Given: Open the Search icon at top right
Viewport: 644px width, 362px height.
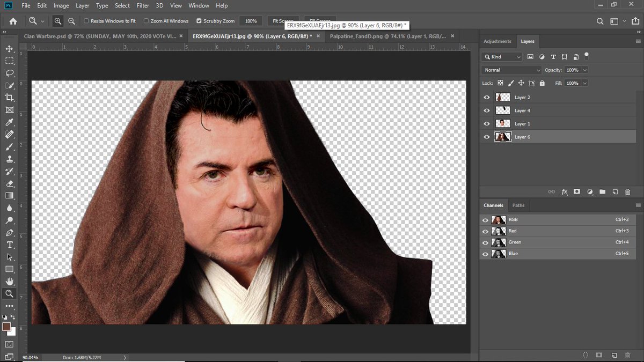Looking at the screenshot, I should [x=600, y=21].
